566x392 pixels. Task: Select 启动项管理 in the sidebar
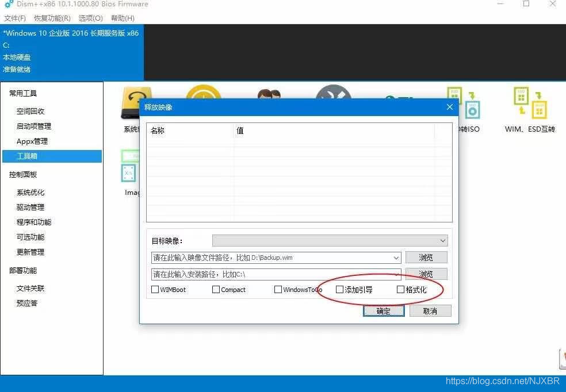pyautogui.click(x=34, y=126)
